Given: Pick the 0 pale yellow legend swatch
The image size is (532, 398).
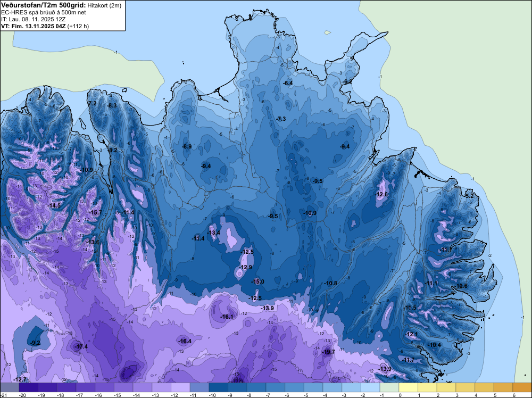Looking at the screenshot, I should click(409, 387).
